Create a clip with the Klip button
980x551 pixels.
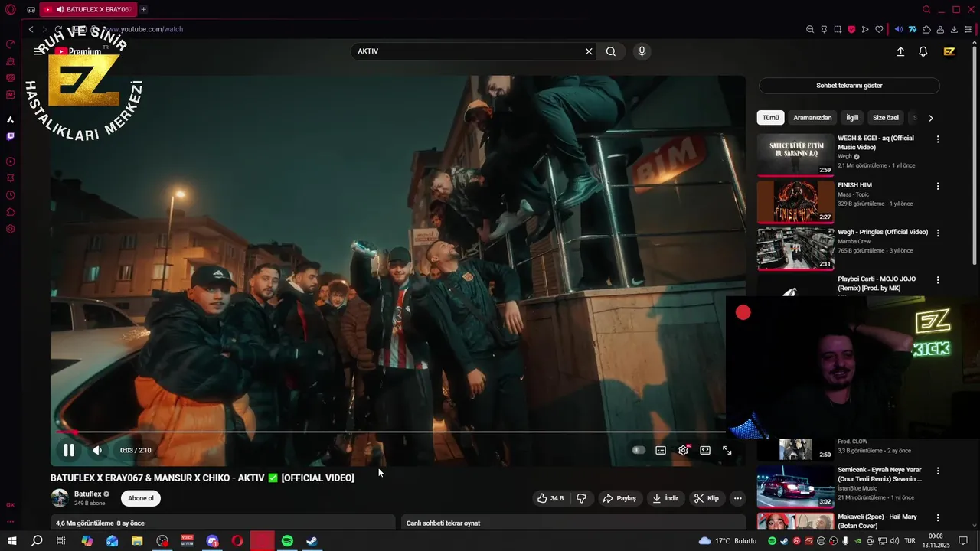coord(707,498)
